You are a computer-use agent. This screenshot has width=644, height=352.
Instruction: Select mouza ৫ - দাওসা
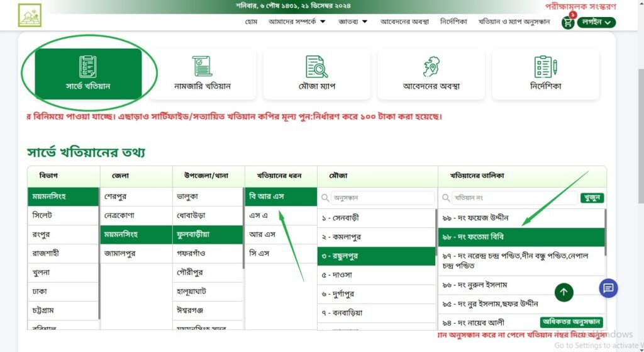376,275
